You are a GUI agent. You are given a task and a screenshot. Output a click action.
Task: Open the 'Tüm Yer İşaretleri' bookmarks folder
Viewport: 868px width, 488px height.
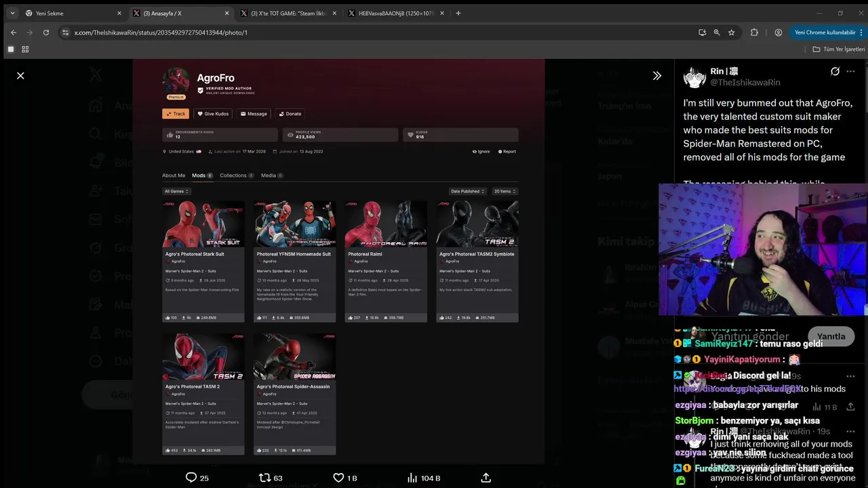[839, 49]
